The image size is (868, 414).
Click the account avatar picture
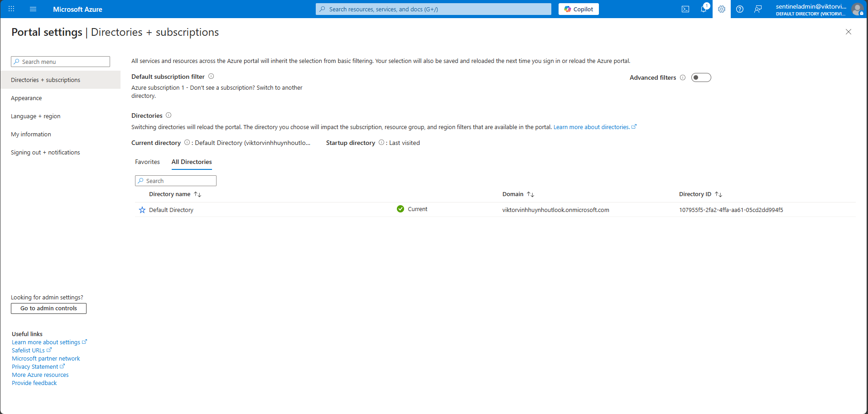[857, 9]
